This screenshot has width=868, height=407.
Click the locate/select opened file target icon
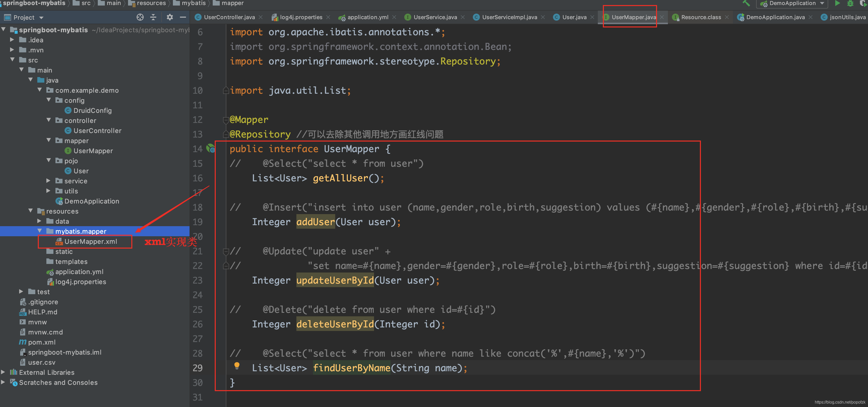pos(140,17)
